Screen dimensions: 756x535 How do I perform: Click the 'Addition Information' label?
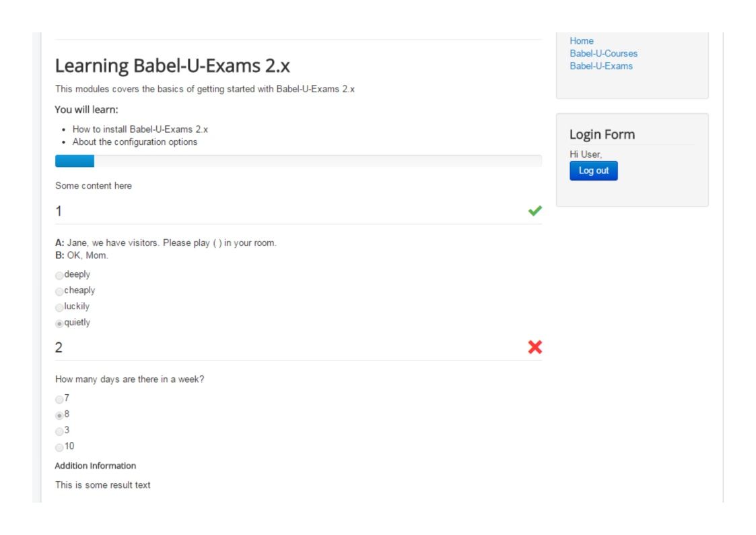96,466
